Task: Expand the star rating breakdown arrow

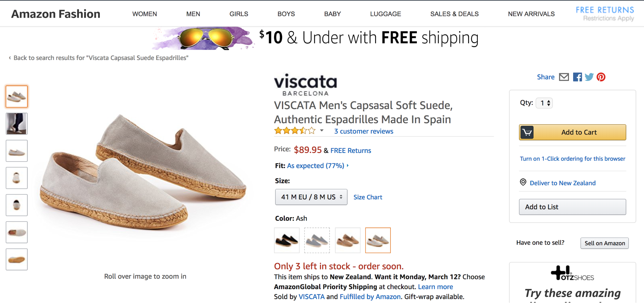Action: (322, 131)
